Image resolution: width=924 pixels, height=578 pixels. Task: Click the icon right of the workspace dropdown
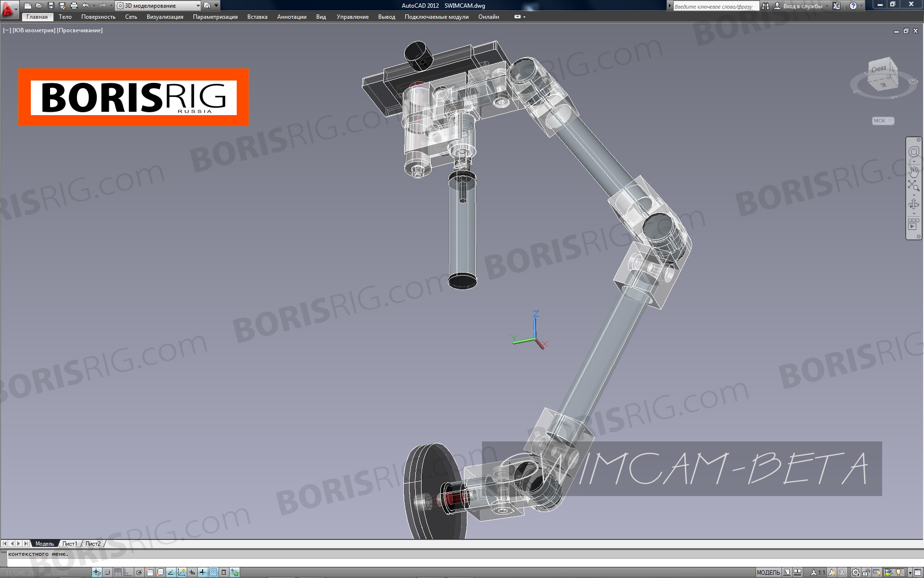[207, 6]
